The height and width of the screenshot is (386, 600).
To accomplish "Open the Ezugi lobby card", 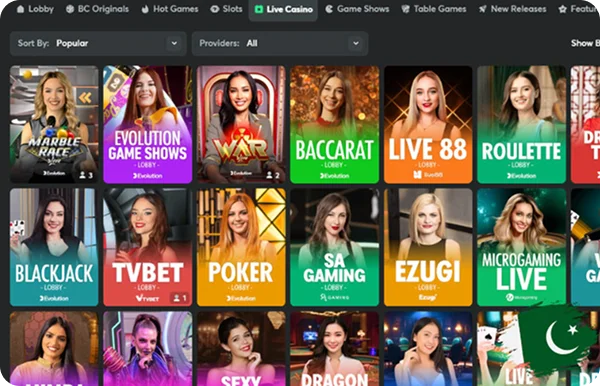I will point(428,247).
